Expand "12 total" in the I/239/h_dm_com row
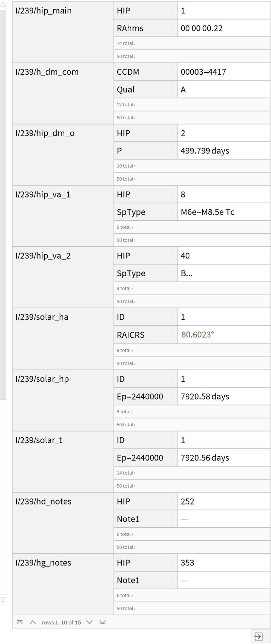 [x=126, y=105]
